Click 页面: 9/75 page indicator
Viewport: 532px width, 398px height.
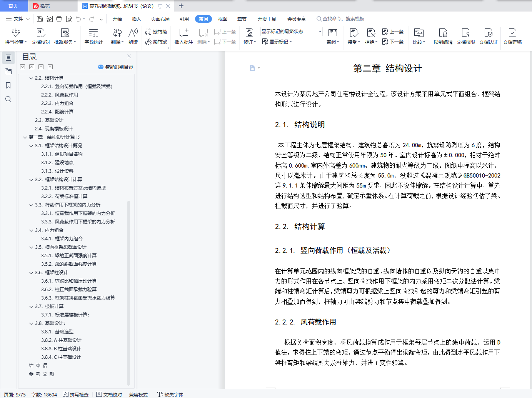[x=15, y=395]
